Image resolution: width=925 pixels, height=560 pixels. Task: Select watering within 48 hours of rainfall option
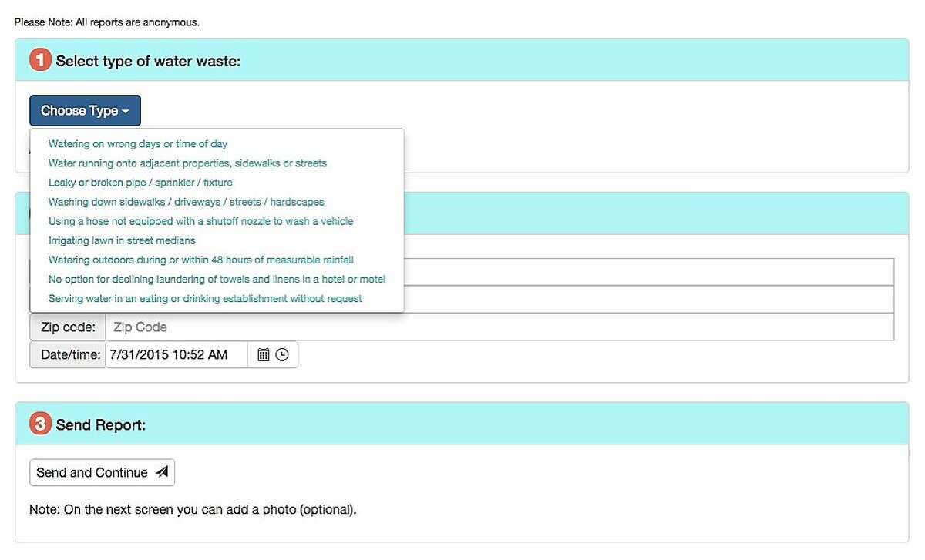pyautogui.click(x=200, y=260)
